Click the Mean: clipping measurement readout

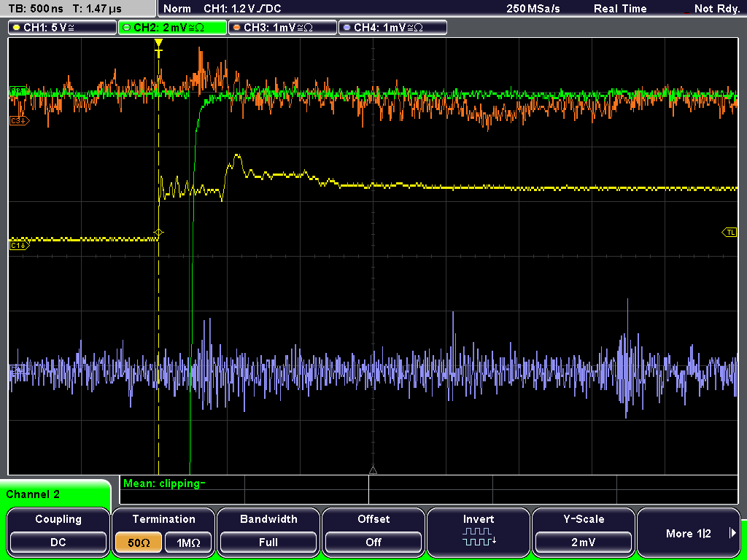[x=164, y=484]
